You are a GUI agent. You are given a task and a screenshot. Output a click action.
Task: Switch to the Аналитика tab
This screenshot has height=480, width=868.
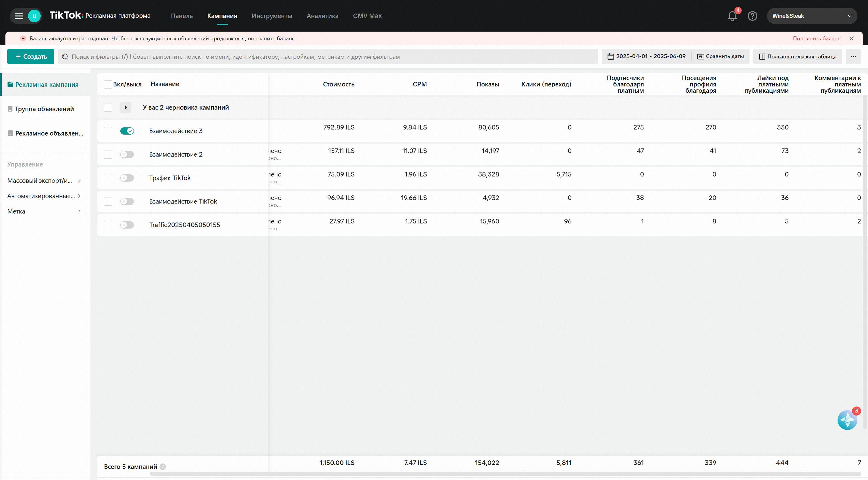[x=322, y=16]
